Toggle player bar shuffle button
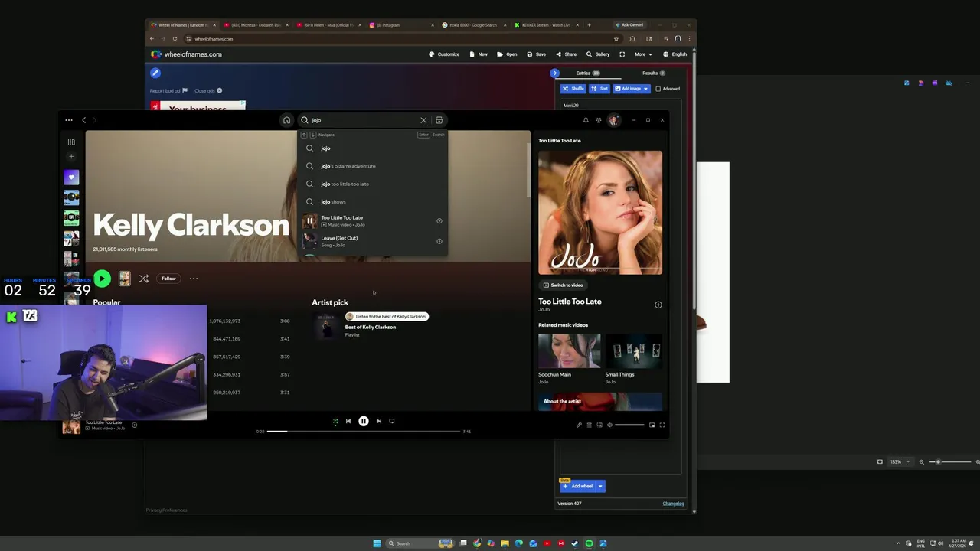 (335, 421)
